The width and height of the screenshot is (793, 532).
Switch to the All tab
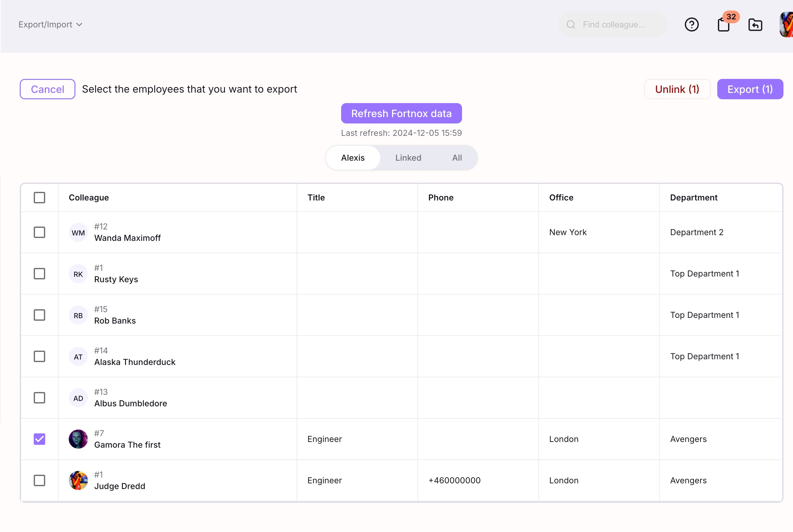[x=457, y=158]
